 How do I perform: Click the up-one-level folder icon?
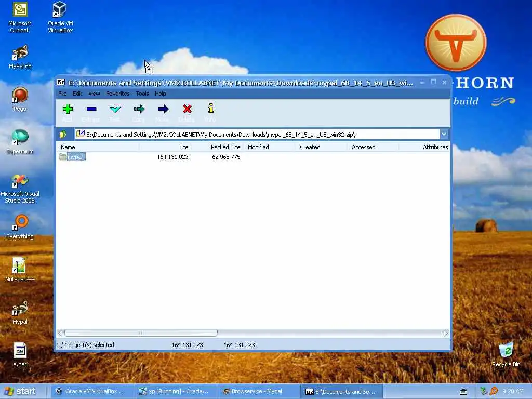coord(63,135)
